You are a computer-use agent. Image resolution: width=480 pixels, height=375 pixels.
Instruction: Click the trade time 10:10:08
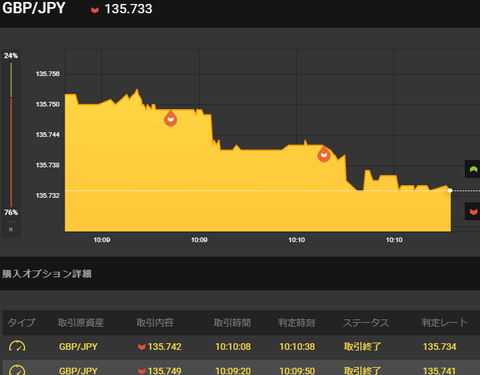pos(233,347)
